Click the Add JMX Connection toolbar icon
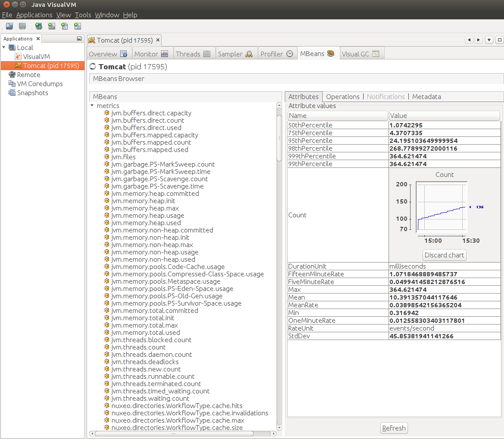Screen dimensions: 504x439 (x=51, y=26)
